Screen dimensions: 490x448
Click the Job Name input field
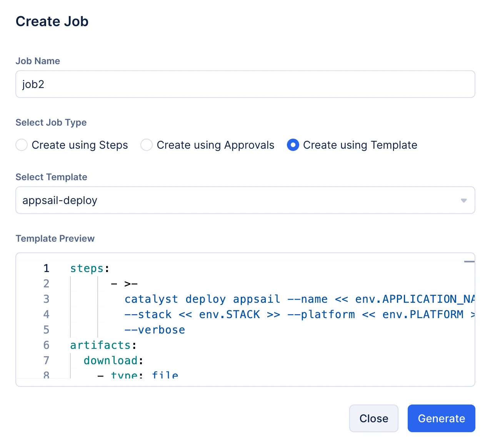pyautogui.click(x=245, y=84)
